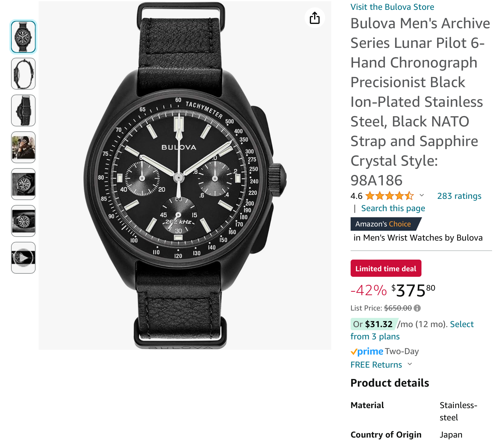This screenshot has height=448, width=500.
Task: Click the Prime logo badge
Action: pyautogui.click(x=367, y=351)
